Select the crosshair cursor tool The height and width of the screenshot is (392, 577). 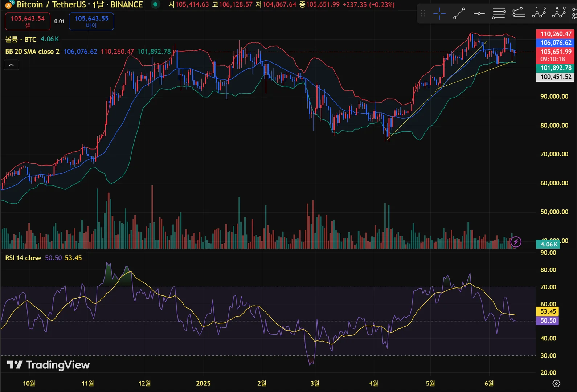(x=439, y=14)
